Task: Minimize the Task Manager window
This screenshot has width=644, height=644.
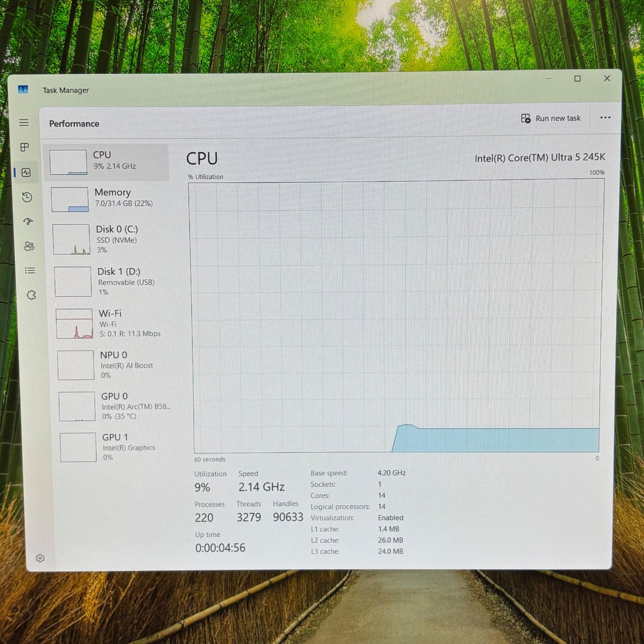Action: 548,79
